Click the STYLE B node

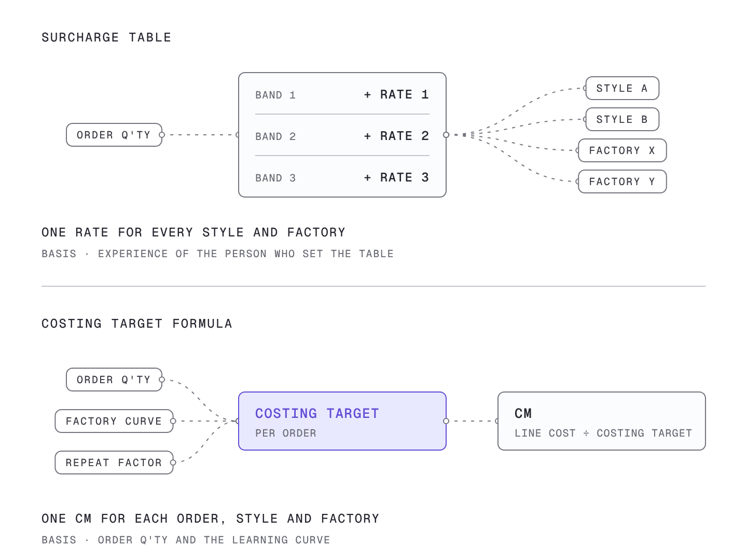point(622,119)
